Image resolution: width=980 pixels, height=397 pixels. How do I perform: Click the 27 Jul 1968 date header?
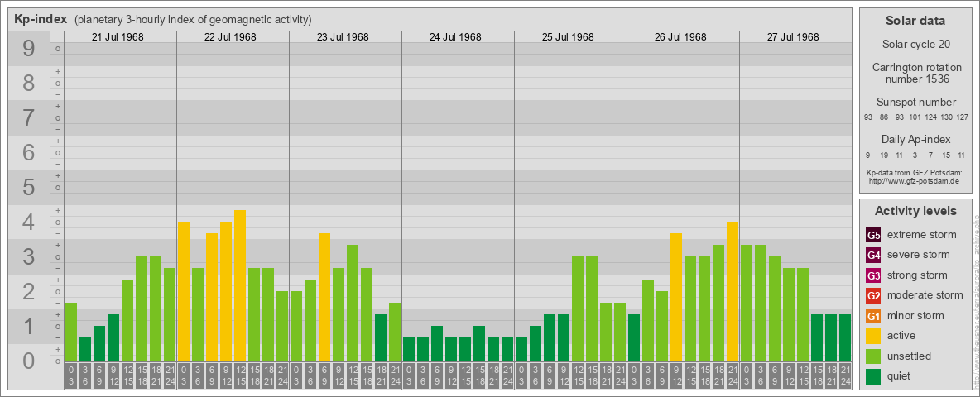pos(792,37)
